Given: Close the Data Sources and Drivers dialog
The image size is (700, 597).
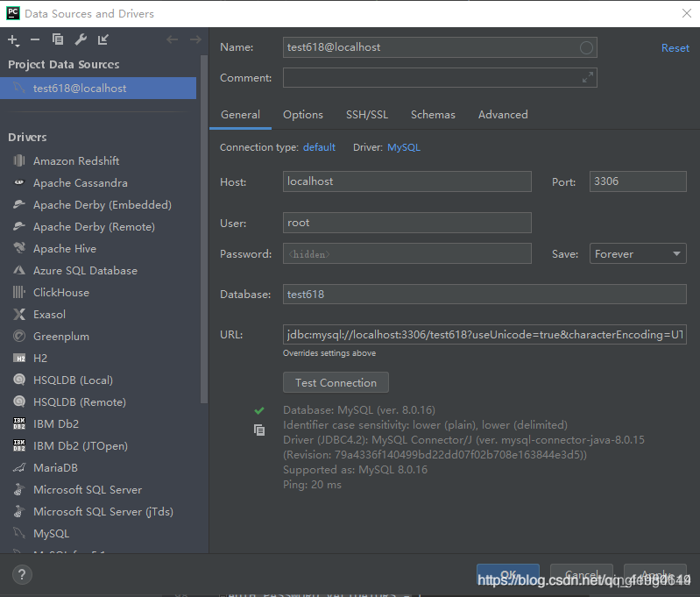Looking at the screenshot, I should pyautogui.click(x=687, y=13).
